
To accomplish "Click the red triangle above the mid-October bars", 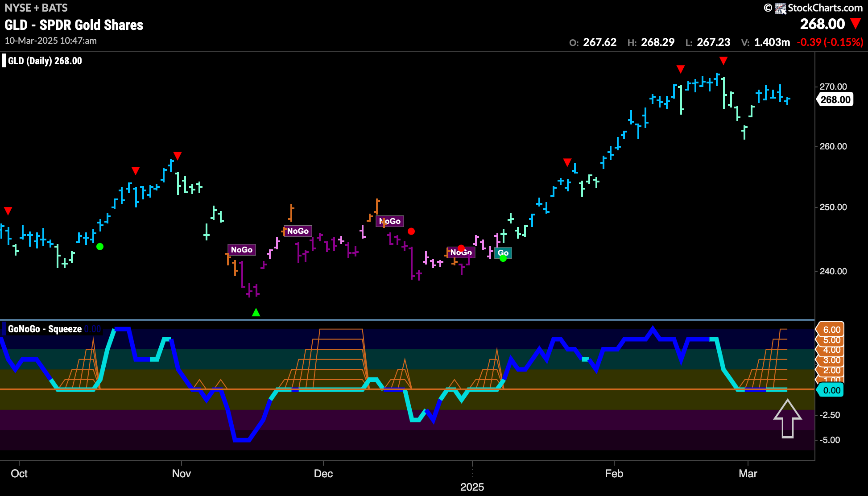I will [x=136, y=170].
